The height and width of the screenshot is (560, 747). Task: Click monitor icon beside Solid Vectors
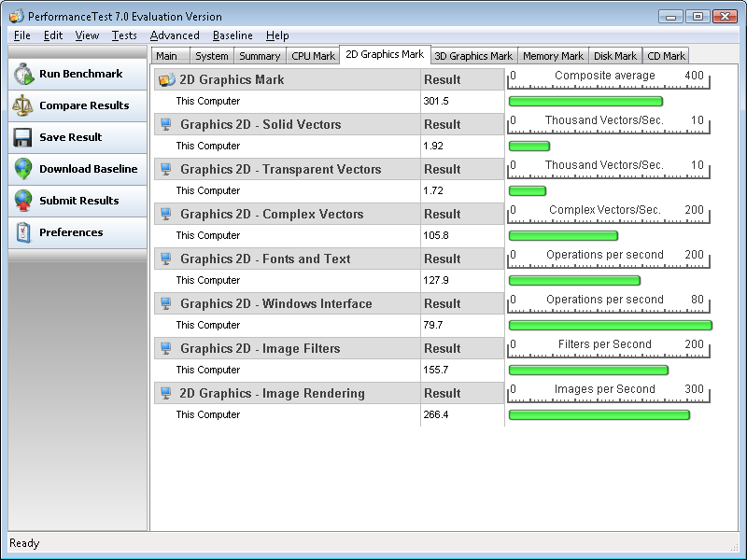pyautogui.click(x=166, y=125)
